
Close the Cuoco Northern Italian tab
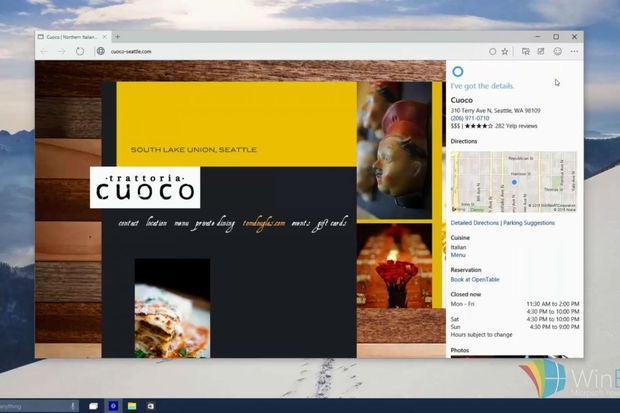click(x=105, y=37)
